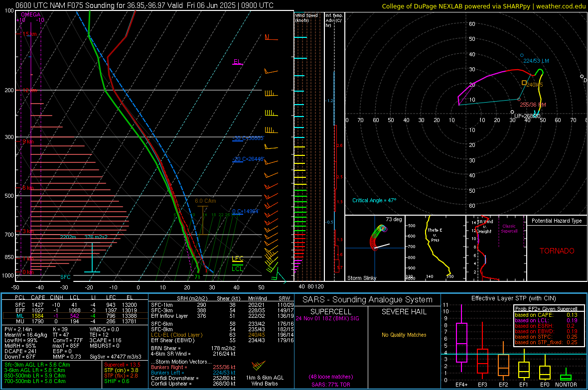
Task: Click the ConvT = 77F value
Action: [68, 340]
